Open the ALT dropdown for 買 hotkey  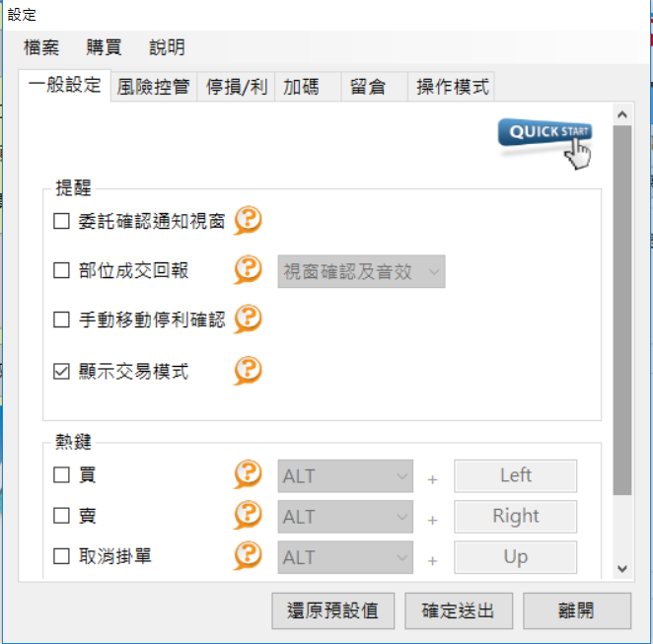(345, 475)
